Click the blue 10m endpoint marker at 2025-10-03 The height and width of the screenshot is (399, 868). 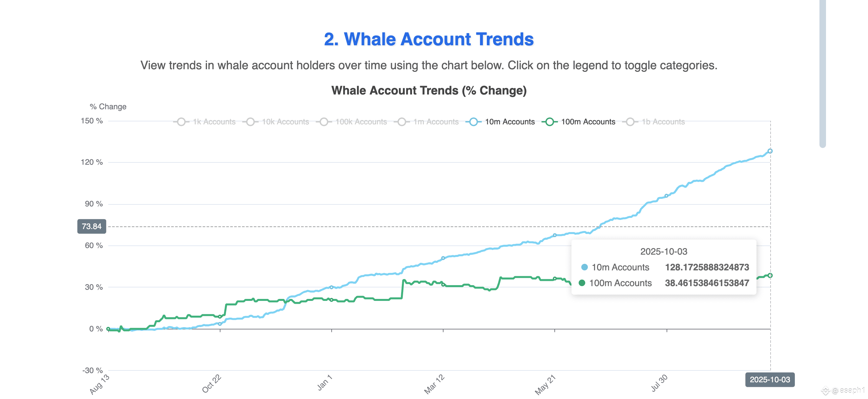pyautogui.click(x=770, y=151)
